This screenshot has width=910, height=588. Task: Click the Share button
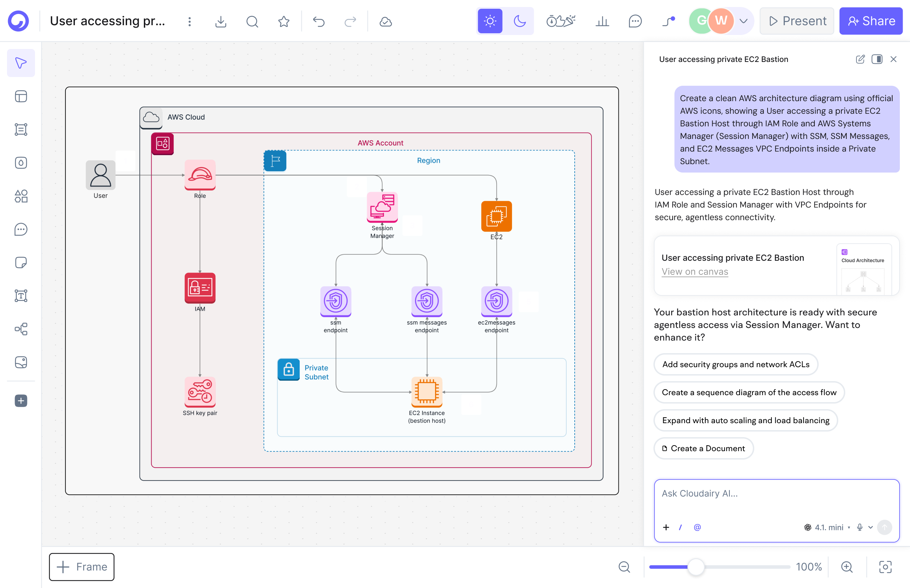click(x=871, y=21)
